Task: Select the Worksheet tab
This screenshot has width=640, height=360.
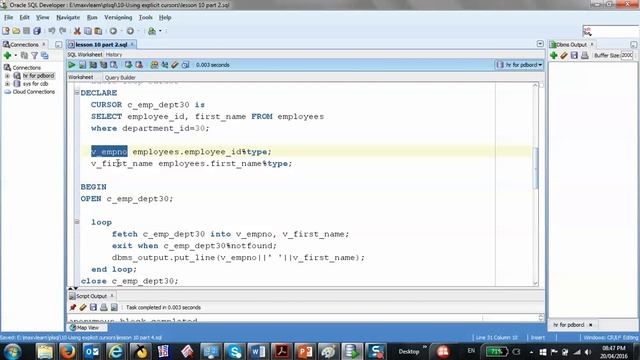Action: [x=81, y=77]
